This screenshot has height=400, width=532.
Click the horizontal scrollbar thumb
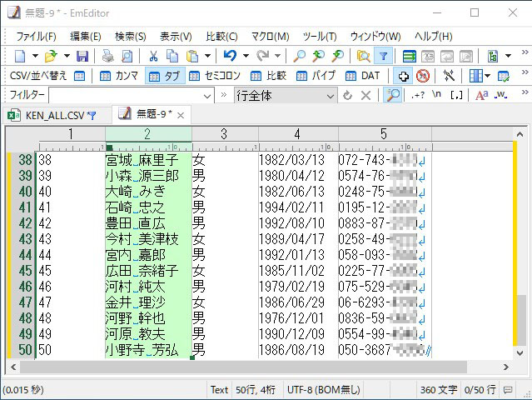pyautogui.click(x=243, y=367)
